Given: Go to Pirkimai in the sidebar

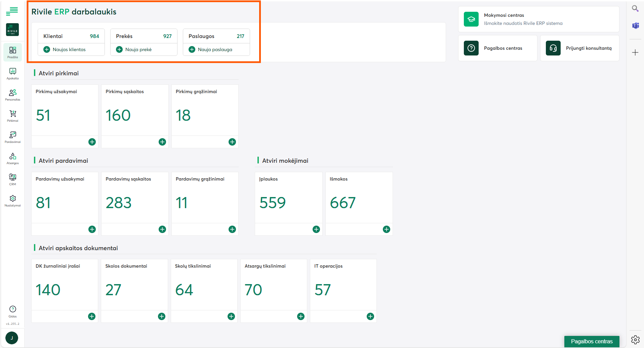Looking at the screenshot, I should [12, 116].
